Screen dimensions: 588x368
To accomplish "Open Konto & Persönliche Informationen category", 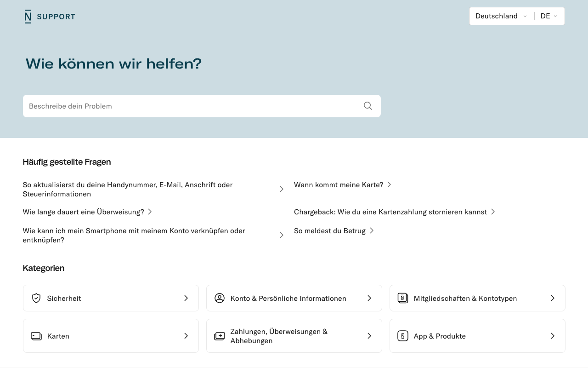I will [294, 298].
